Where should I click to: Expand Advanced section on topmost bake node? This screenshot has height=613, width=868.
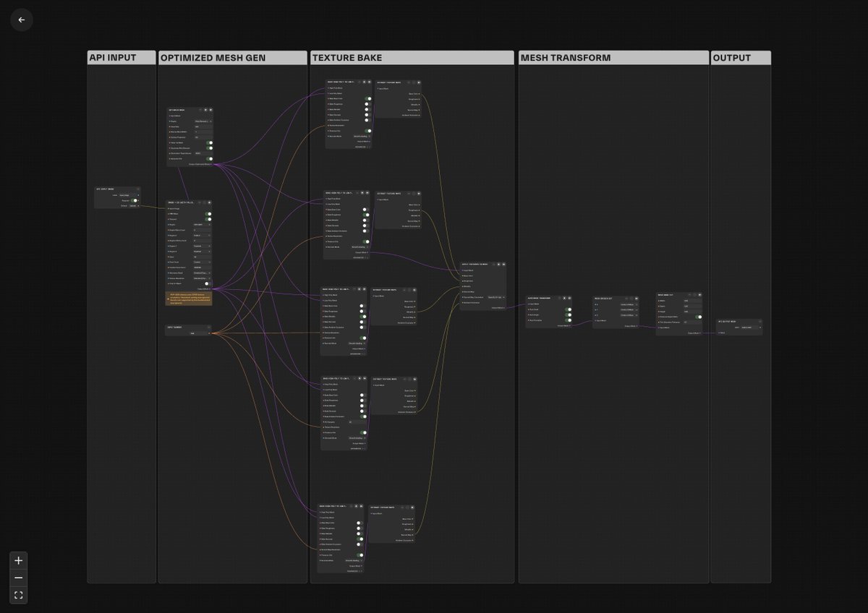(363, 147)
